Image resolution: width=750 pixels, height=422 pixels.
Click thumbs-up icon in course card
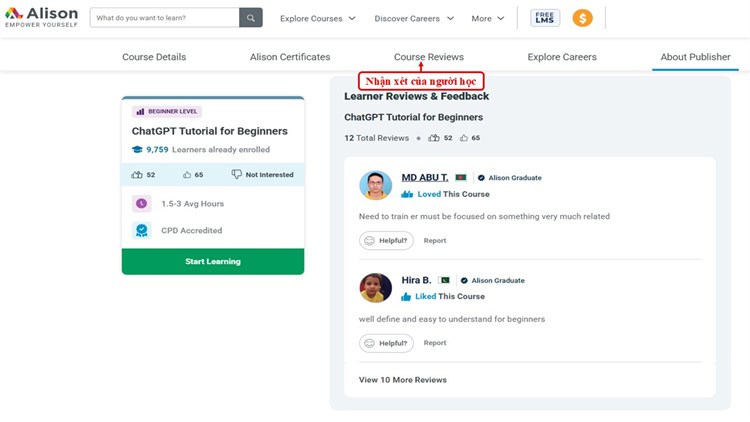[x=137, y=174]
